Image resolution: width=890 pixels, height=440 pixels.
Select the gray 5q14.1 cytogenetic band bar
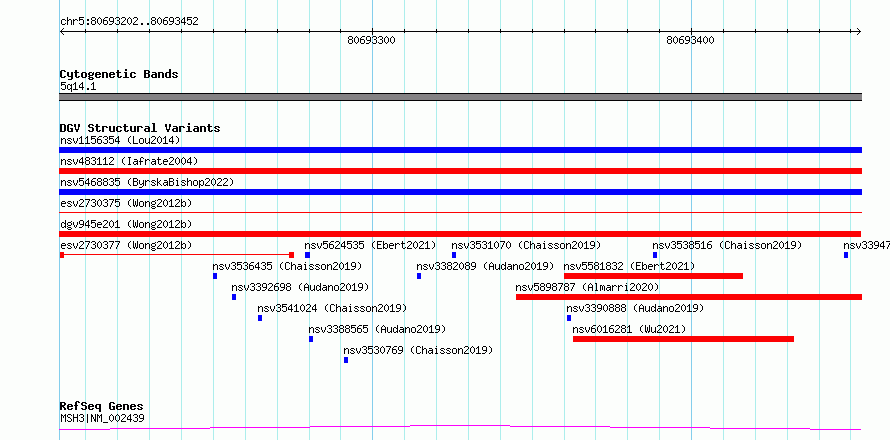(460, 97)
